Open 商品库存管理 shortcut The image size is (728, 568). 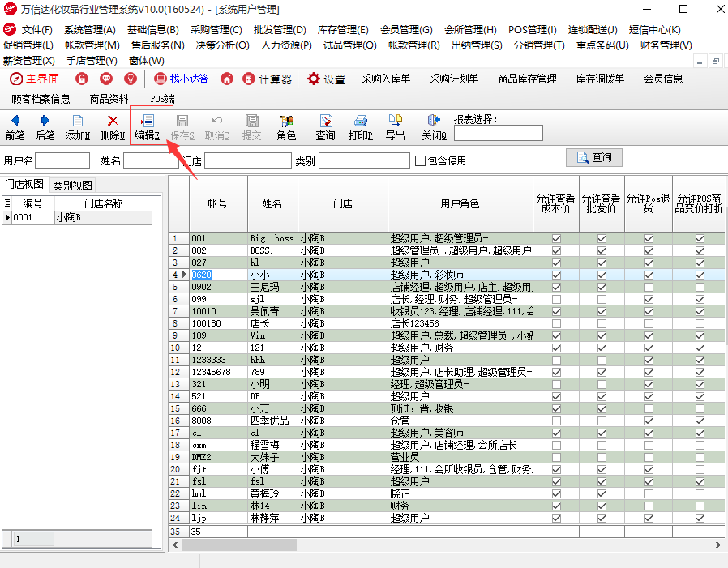coord(528,79)
